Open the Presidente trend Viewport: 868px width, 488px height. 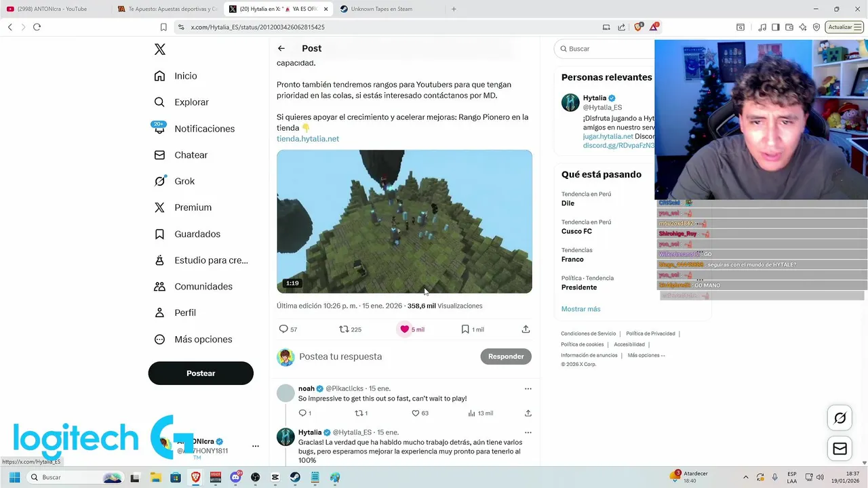pyautogui.click(x=579, y=287)
